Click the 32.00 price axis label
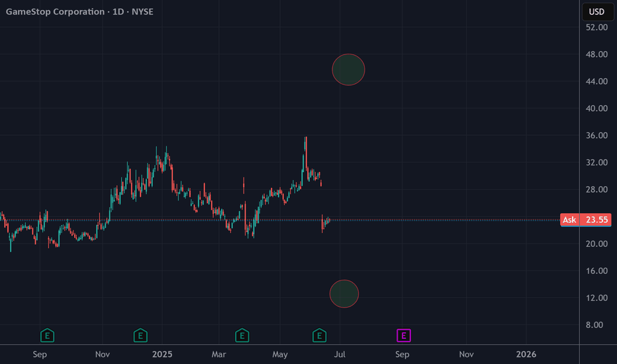Screen dimensions: 617x364 tap(596, 163)
